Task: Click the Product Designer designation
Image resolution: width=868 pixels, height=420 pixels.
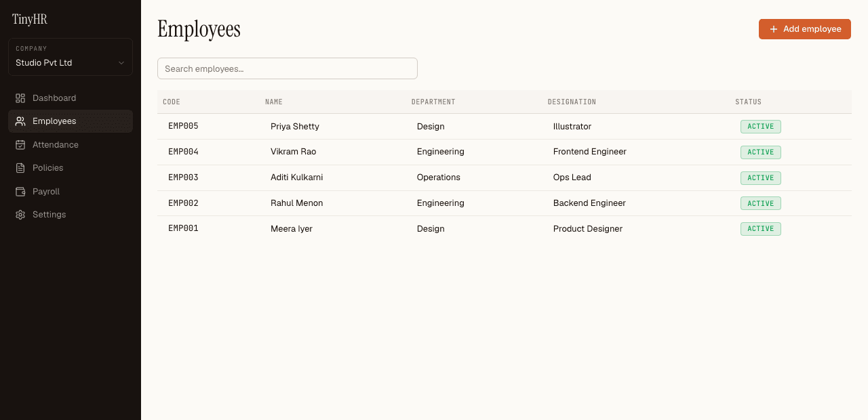Action: pos(588,229)
